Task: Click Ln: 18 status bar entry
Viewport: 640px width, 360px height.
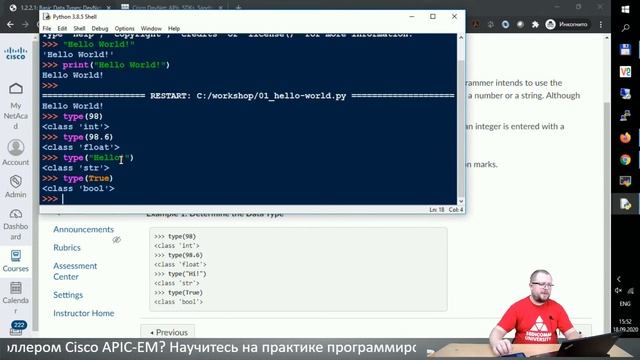Action: pyautogui.click(x=437, y=209)
